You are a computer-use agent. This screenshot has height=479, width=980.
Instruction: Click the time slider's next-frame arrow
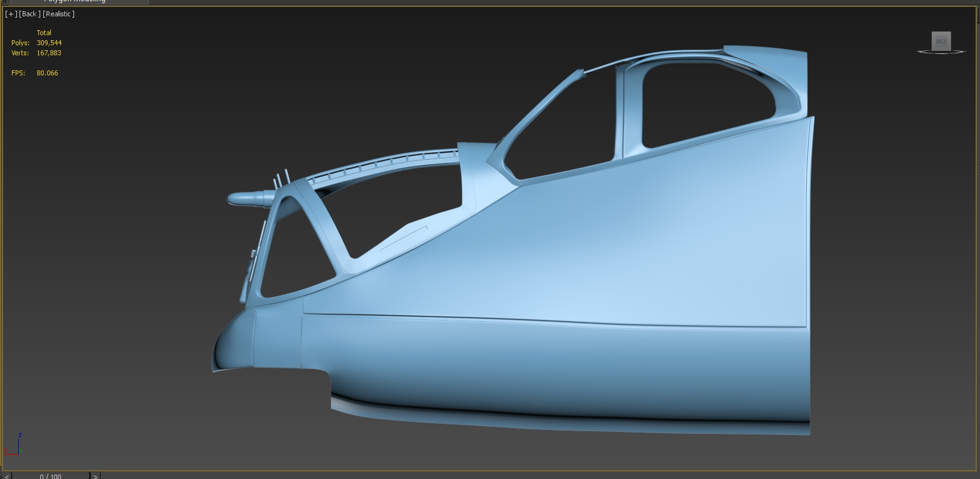pyautogui.click(x=95, y=476)
